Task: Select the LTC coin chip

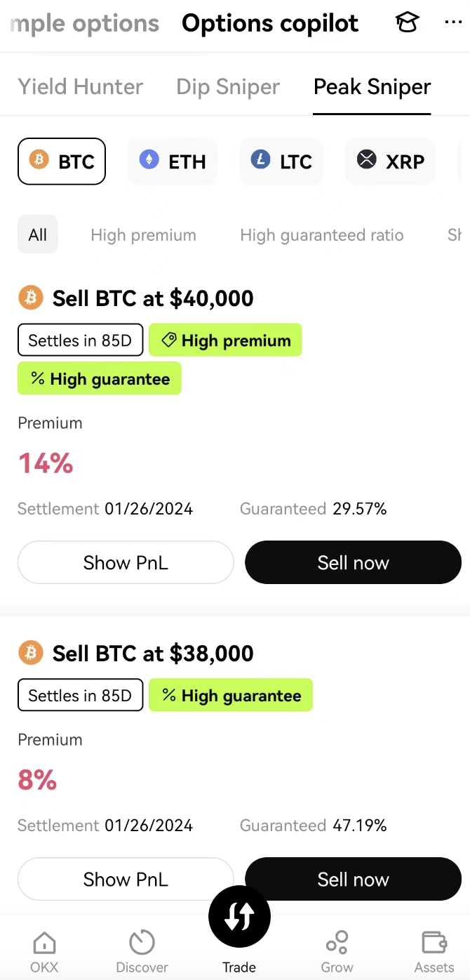Action: point(281,161)
